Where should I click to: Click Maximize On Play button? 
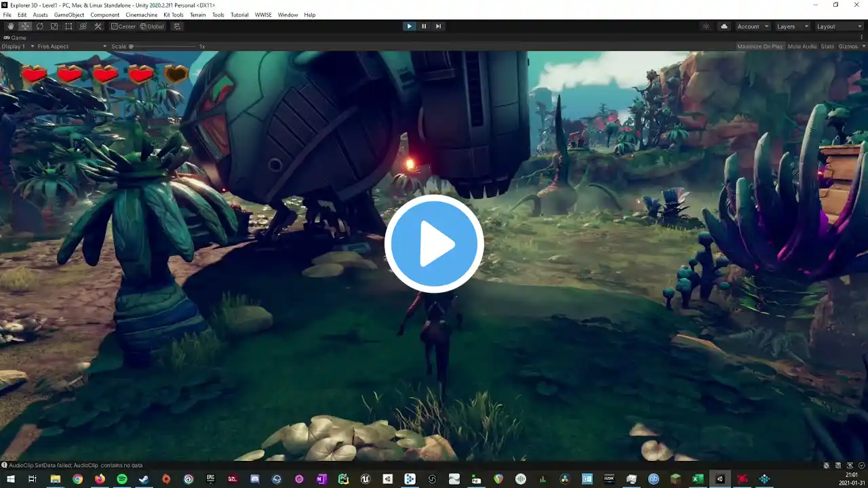[760, 46]
